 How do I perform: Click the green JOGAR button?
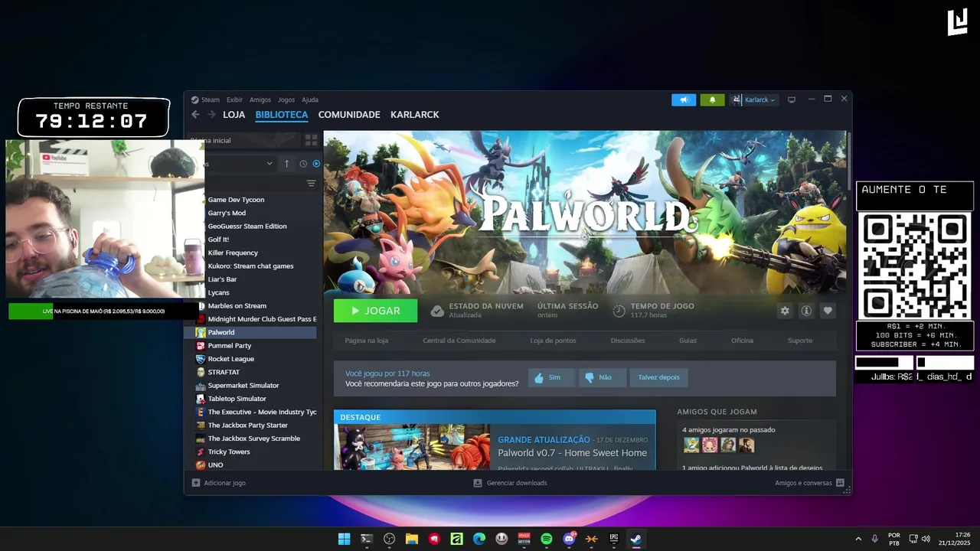[x=376, y=311]
